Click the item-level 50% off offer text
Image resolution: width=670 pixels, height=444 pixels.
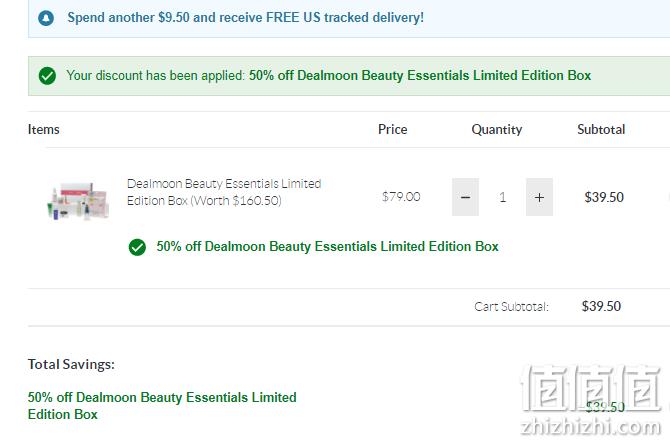pos(327,247)
